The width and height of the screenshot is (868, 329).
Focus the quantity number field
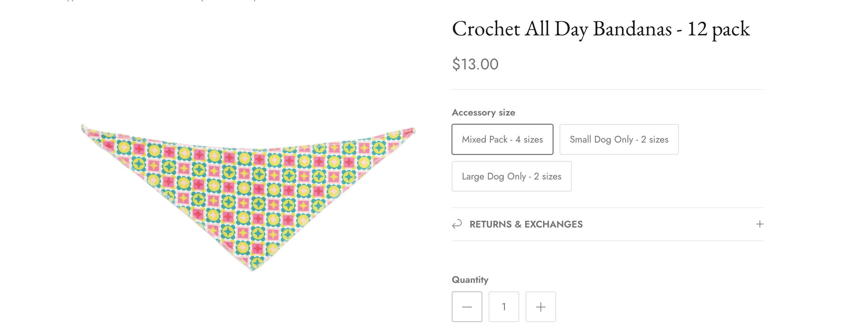coord(503,307)
